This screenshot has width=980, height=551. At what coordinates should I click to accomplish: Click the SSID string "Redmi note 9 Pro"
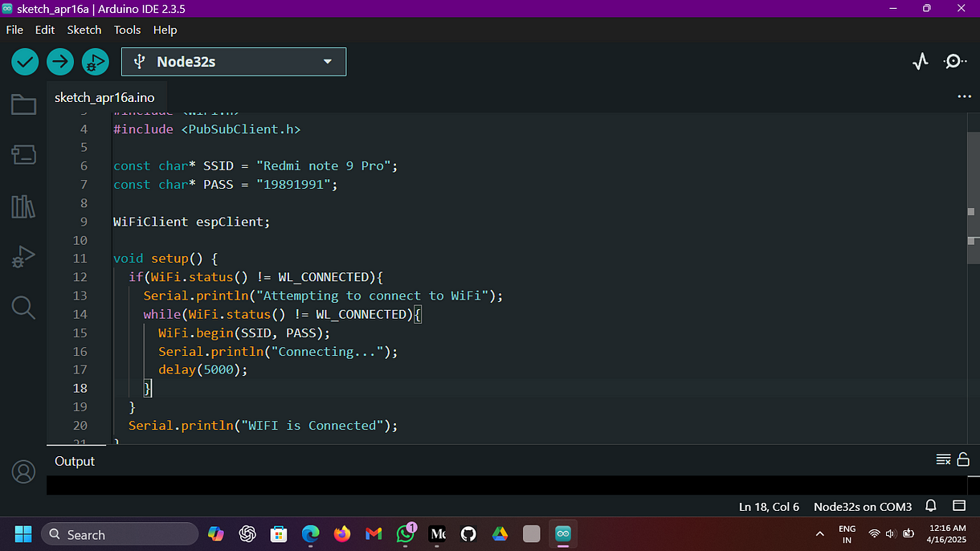[x=324, y=165]
